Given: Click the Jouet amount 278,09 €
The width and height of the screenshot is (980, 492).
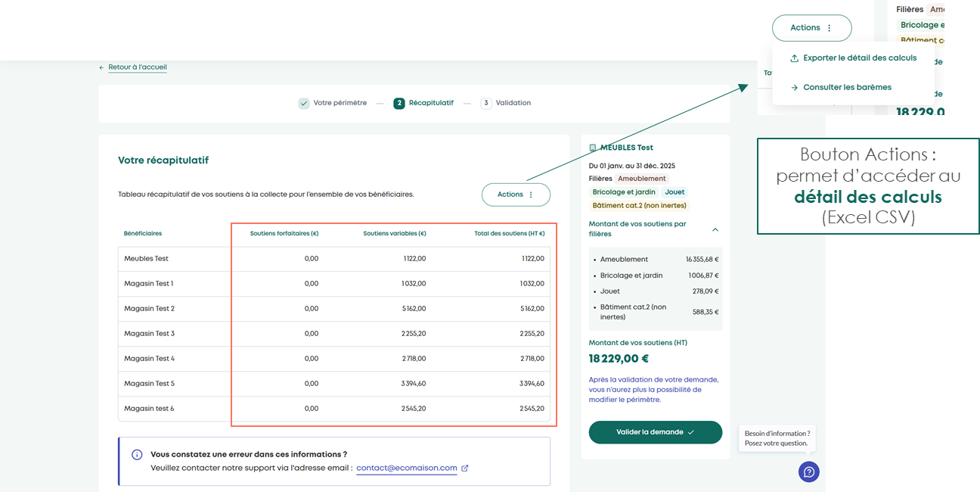Looking at the screenshot, I should click(x=706, y=291).
